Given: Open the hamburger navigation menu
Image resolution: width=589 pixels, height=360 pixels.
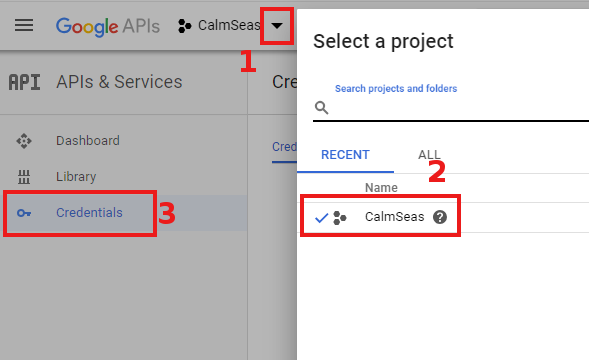Looking at the screenshot, I should (x=24, y=26).
